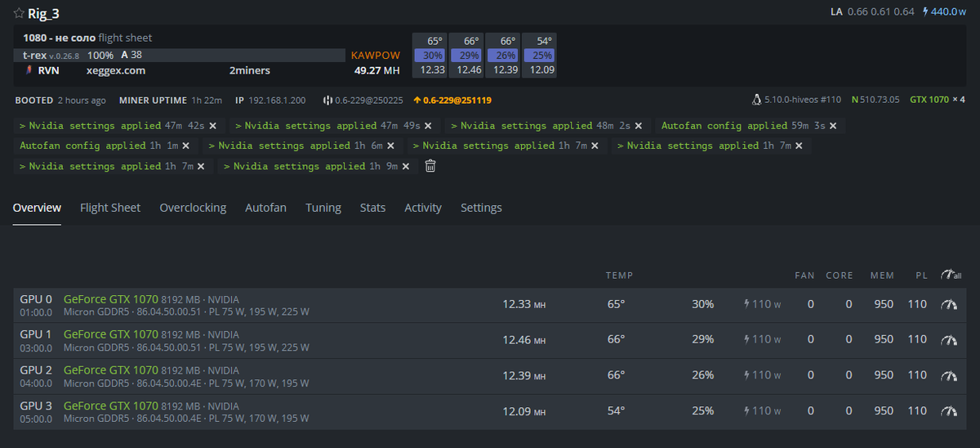Viewport: 980px width, 448px height.
Task: Dismiss Nvidia settings applied 1h 6m message
Action: click(390, 146)
